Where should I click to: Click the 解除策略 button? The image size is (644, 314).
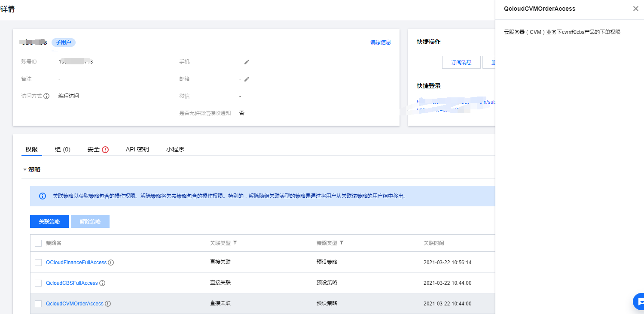pos(90,221)
